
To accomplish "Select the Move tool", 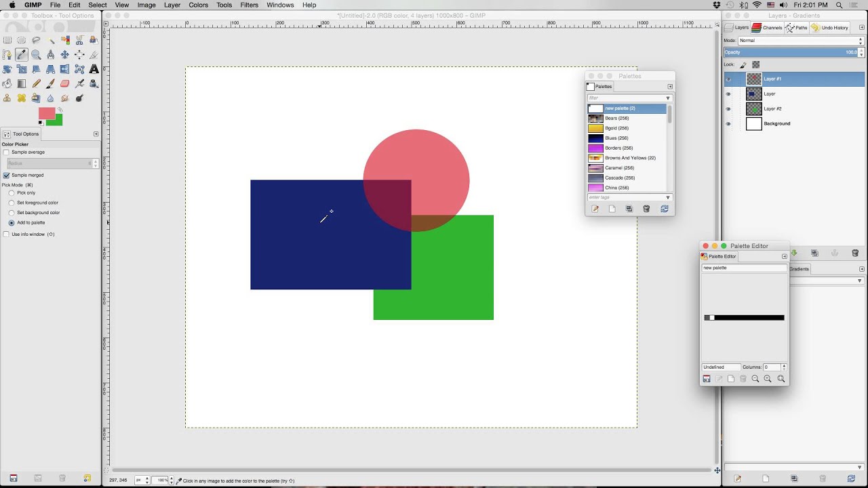I will coord(65,54).
